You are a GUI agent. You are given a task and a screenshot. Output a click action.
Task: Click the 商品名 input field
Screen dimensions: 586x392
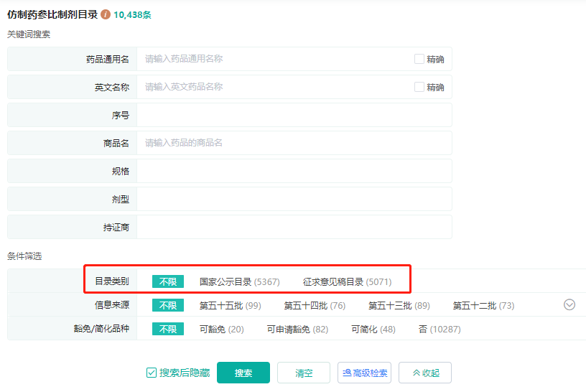(x=293, y=143)
